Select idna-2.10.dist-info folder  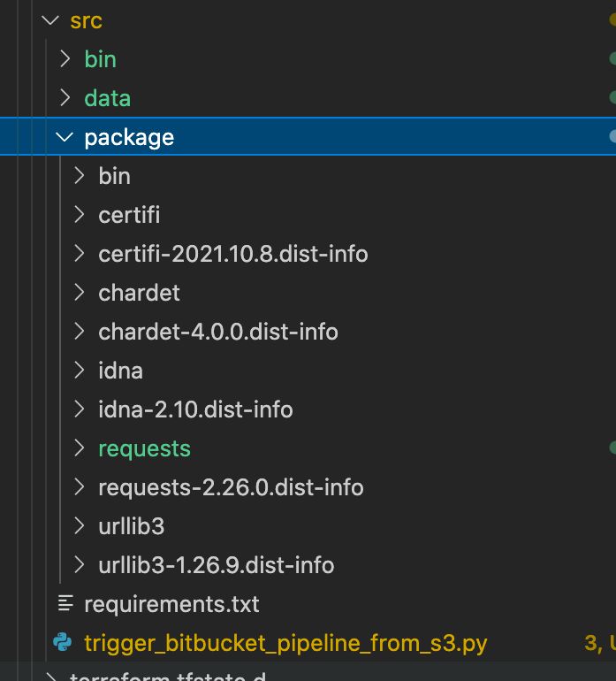point(195,409)
